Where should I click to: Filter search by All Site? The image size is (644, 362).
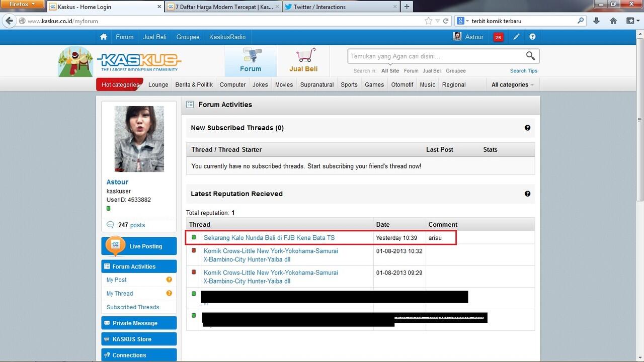[390, 71]
